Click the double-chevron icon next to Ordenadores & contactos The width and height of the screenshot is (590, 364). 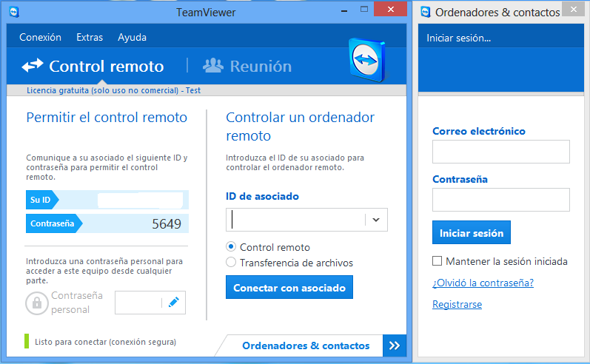click(394, 346)
